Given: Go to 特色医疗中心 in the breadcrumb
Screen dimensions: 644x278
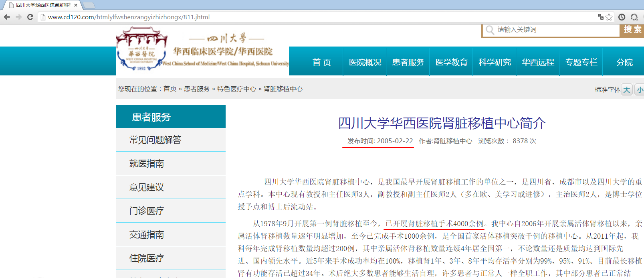Looking at the screenshot, I should pyautogui.click(x=236, y=89).
